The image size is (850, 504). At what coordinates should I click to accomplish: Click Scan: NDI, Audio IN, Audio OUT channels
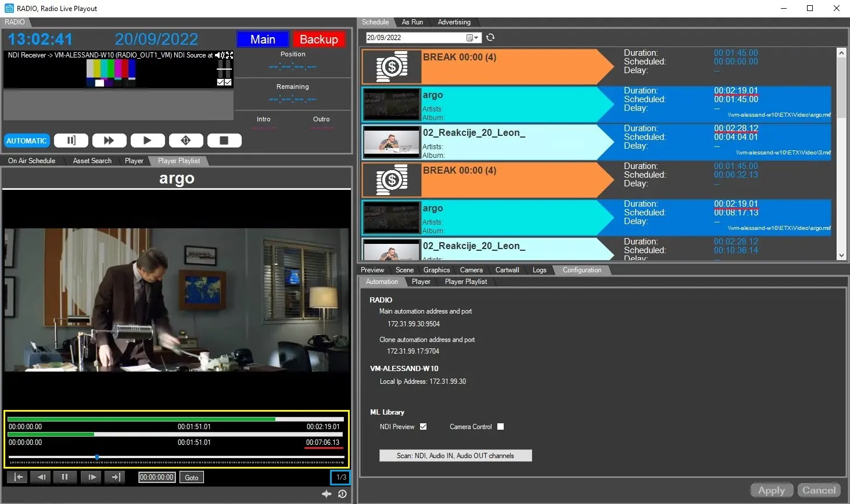(455, 456)
